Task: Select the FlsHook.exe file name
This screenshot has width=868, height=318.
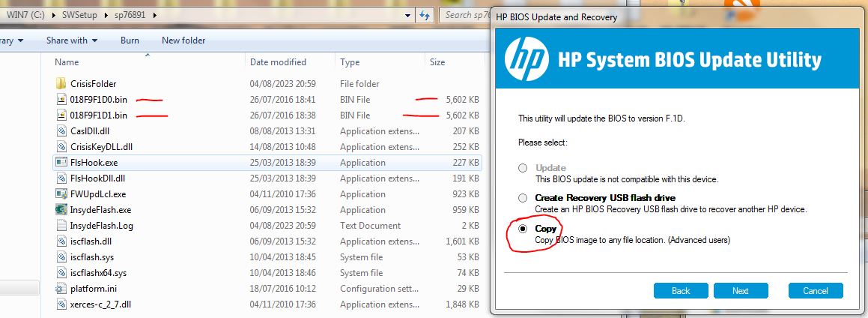Action: (94, 163)
